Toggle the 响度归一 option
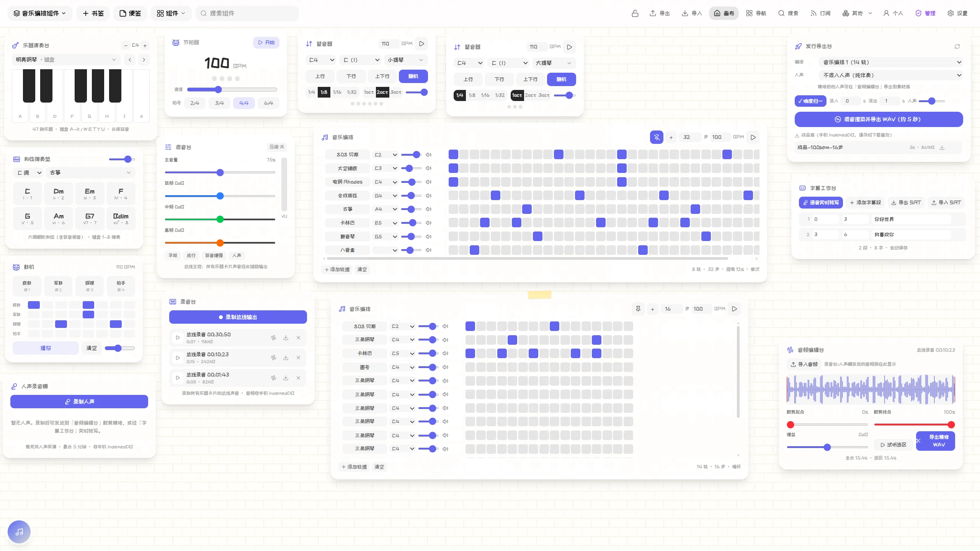The width and height of the screenshot is (980, 551). pos(810,101)
